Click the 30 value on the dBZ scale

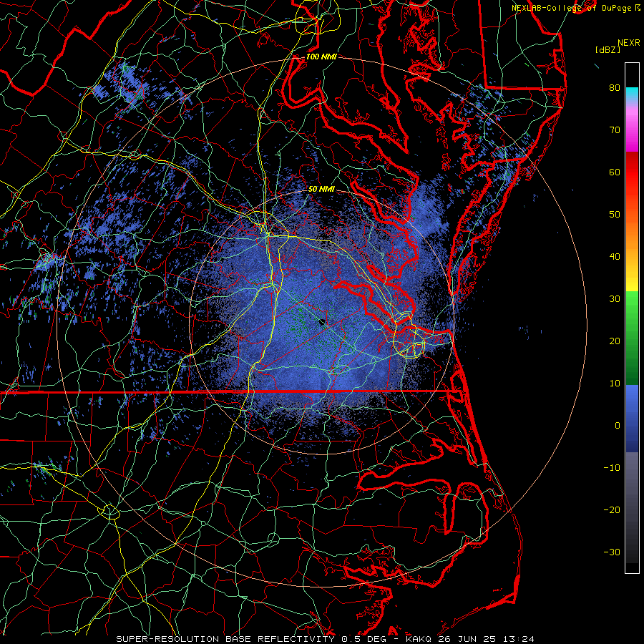[x=615, y=299]
